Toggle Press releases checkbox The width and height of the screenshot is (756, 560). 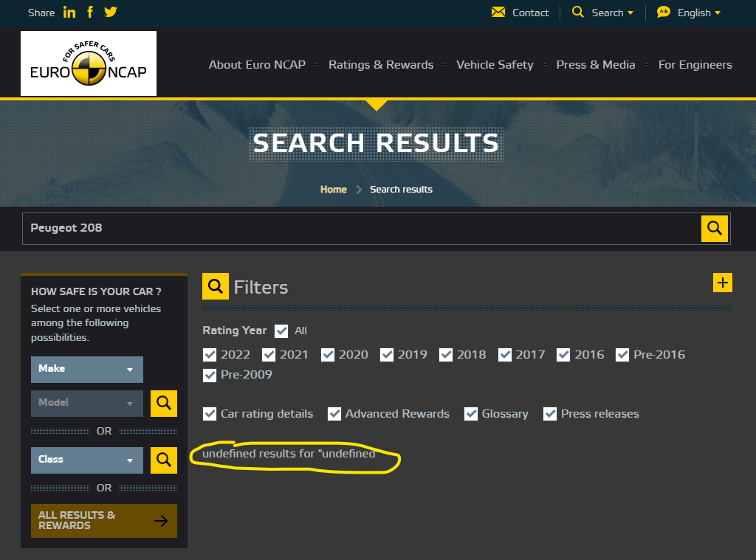550,414
